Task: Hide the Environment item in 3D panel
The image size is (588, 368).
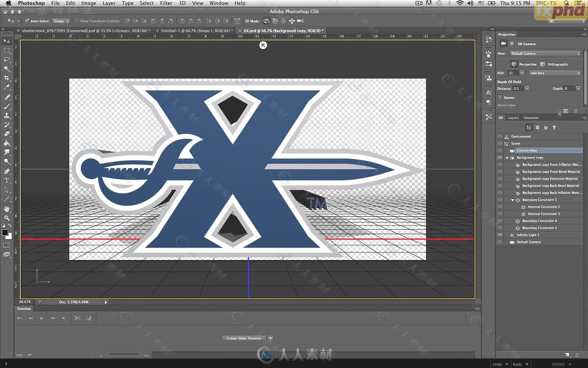Action: (500, 137)
